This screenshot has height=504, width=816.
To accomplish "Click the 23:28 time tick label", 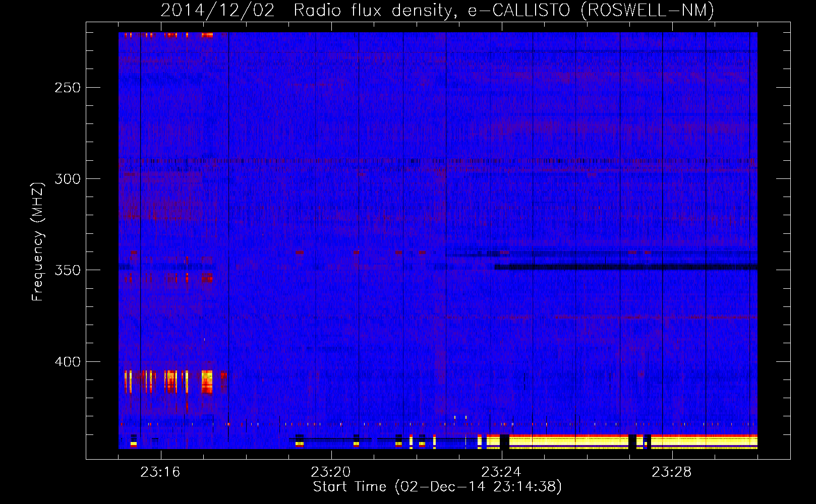I will [672, 472].
